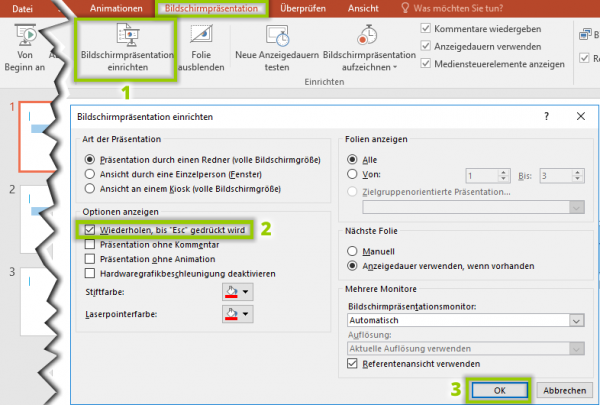Click 'Was möchten Sie tun?' search box
Screen dimensions: 600x405
[458, 8]
